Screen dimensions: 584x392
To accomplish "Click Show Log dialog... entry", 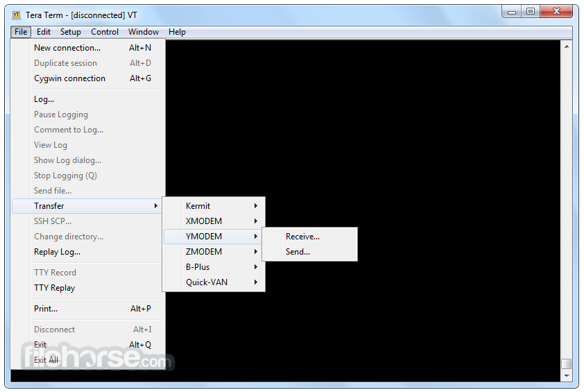I will click(88, 160).
